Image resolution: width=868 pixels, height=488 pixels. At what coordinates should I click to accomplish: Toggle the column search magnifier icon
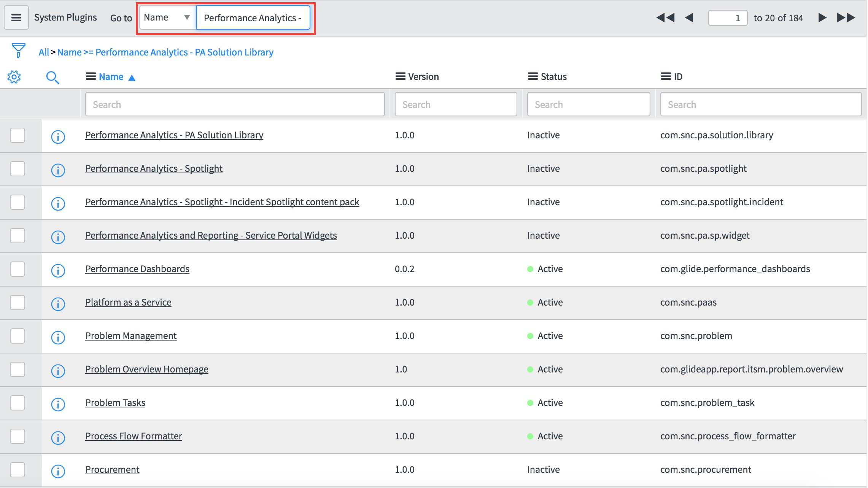tap(52, 78)
